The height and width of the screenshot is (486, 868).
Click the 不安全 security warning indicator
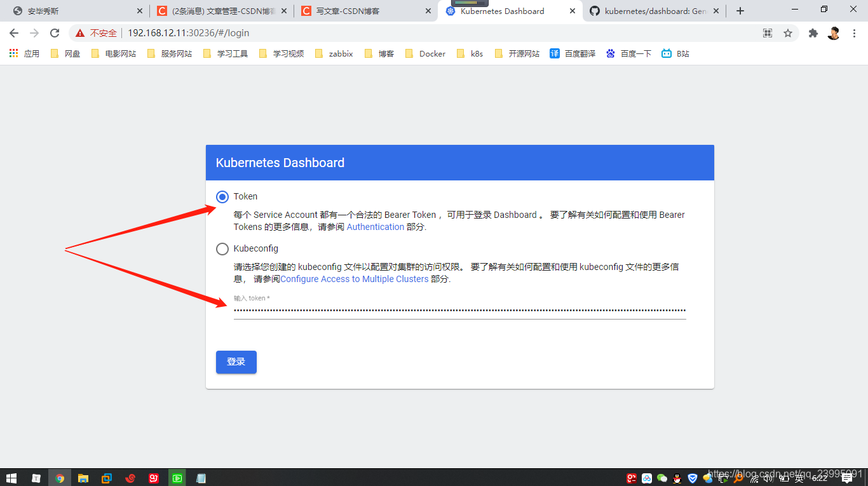click(x=97, y=33)
